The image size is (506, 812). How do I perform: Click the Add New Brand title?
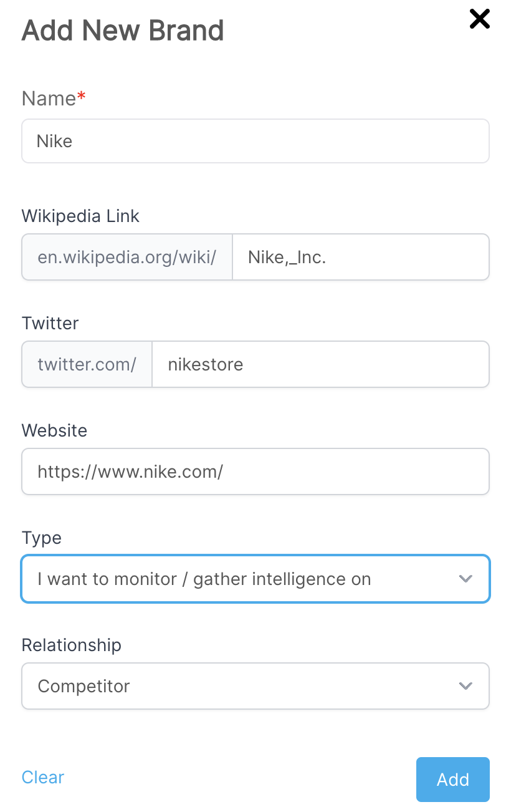pos(123,31)
